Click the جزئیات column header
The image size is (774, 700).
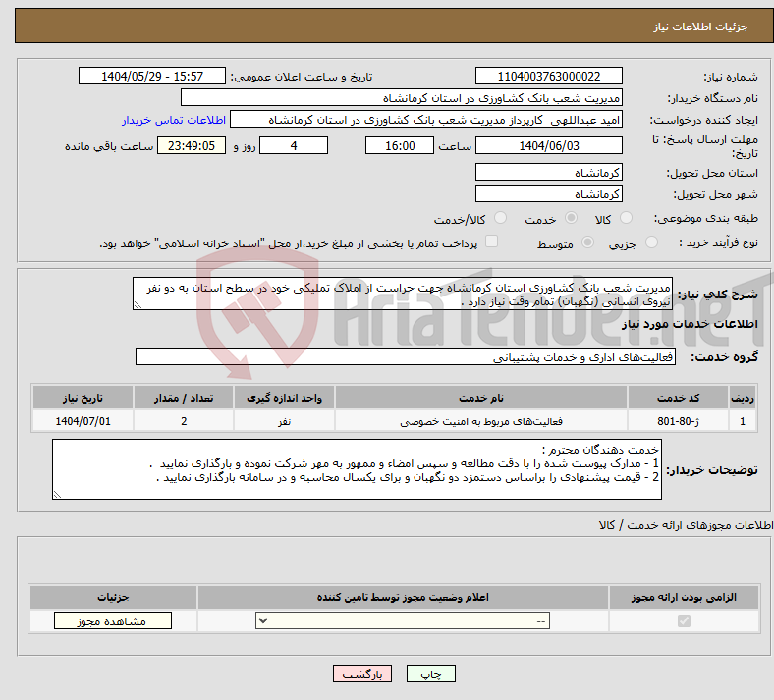113,597
